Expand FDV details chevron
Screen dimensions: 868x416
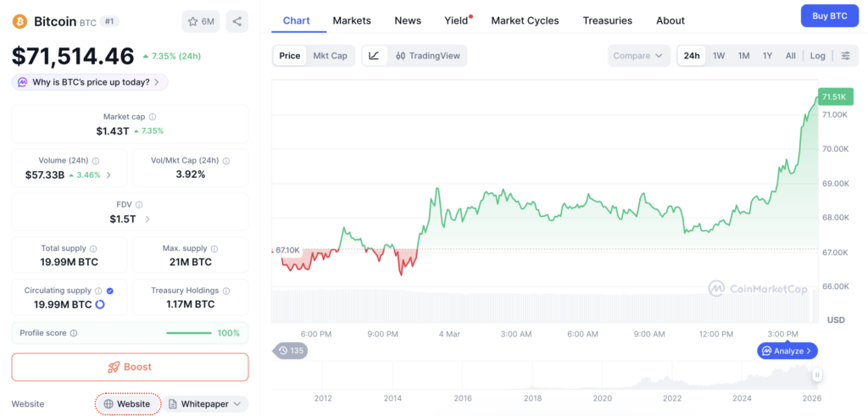coord(147,219)
